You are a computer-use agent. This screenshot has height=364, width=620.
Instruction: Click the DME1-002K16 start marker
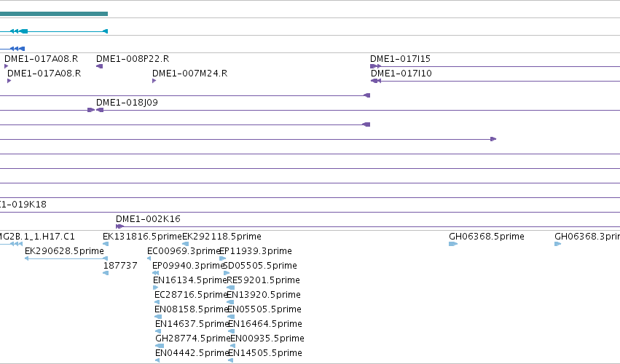(119, 226)
